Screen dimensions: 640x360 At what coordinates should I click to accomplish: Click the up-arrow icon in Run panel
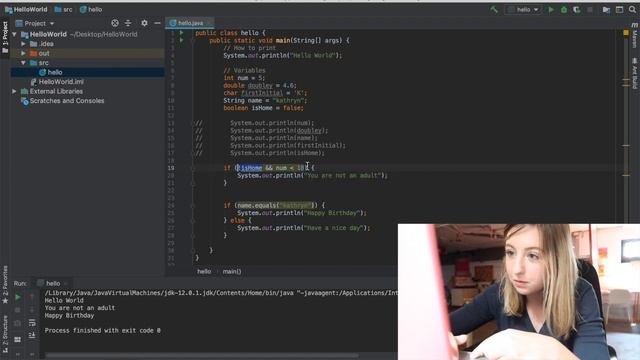pos(32,297)
